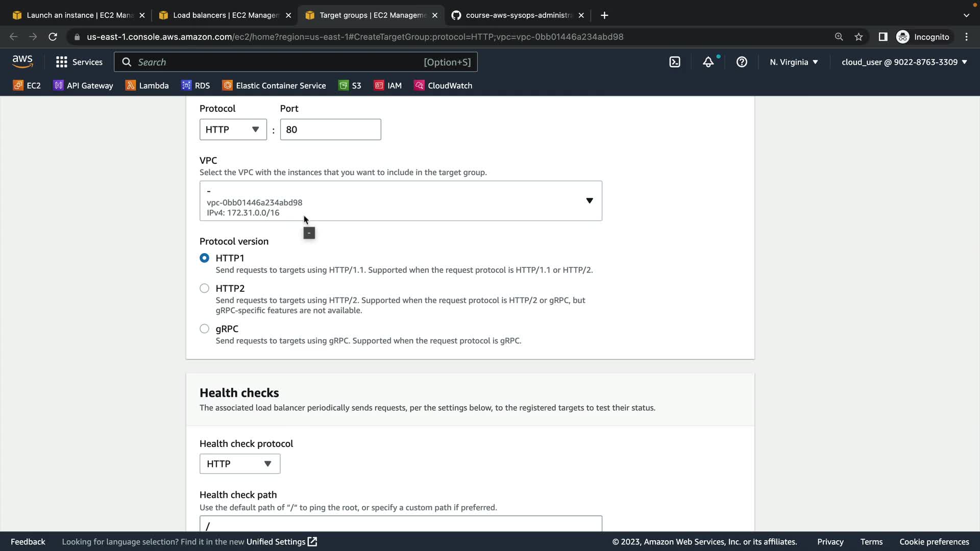Click the help question mark icon
The height and width of the screenshot is (551, 980).
coord(742,62)
